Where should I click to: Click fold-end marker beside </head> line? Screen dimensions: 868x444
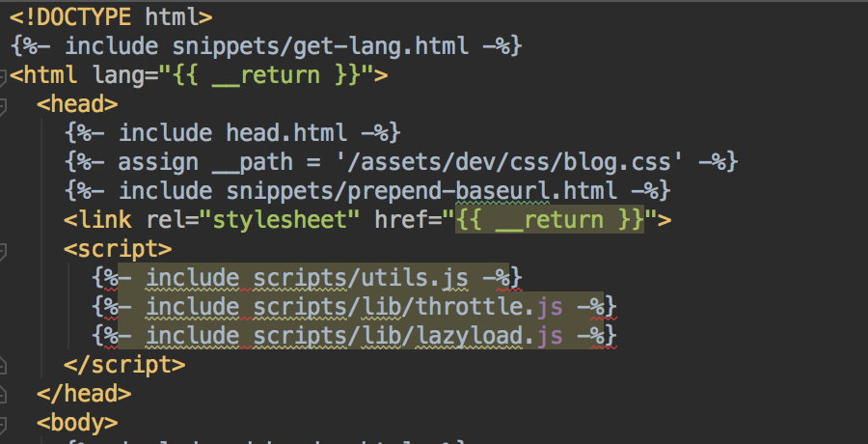(x=2, y=395)
